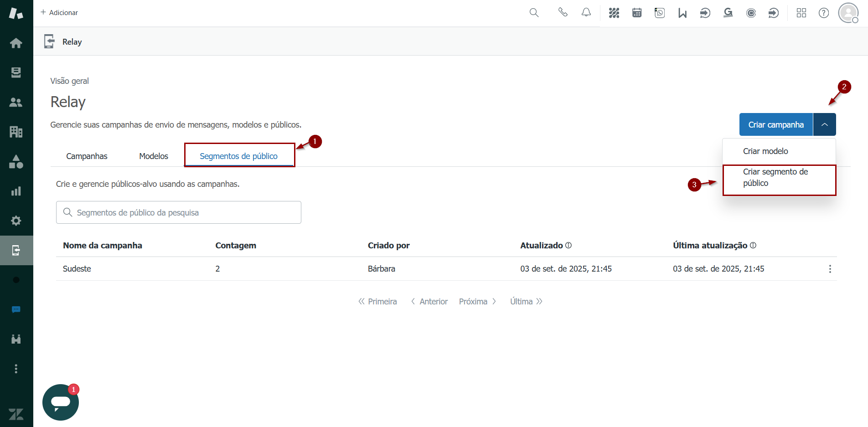Viewport: 868px width, 427px height.
Task: Click the Criar campanha button
Action: coord(775,124)
